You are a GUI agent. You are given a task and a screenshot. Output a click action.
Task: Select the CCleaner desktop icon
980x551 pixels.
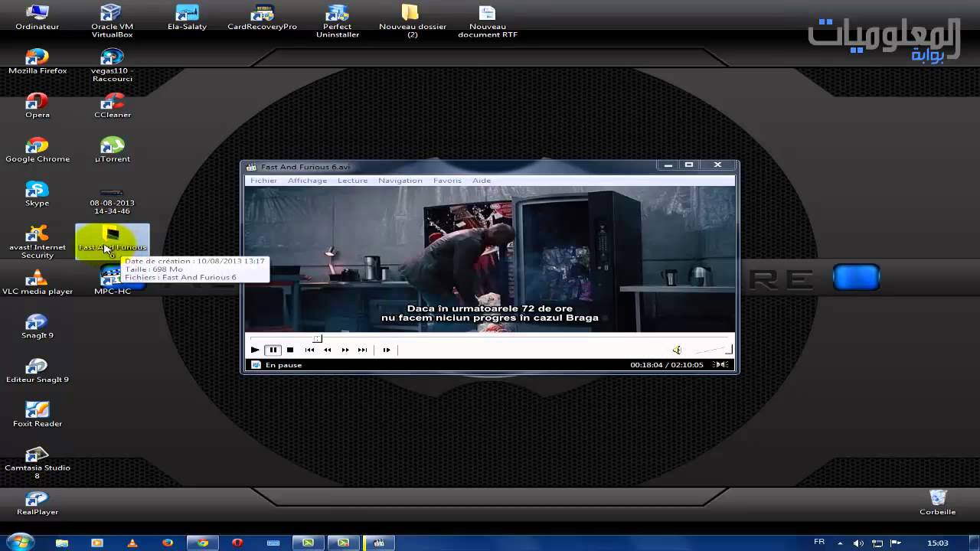pos(112,106)
